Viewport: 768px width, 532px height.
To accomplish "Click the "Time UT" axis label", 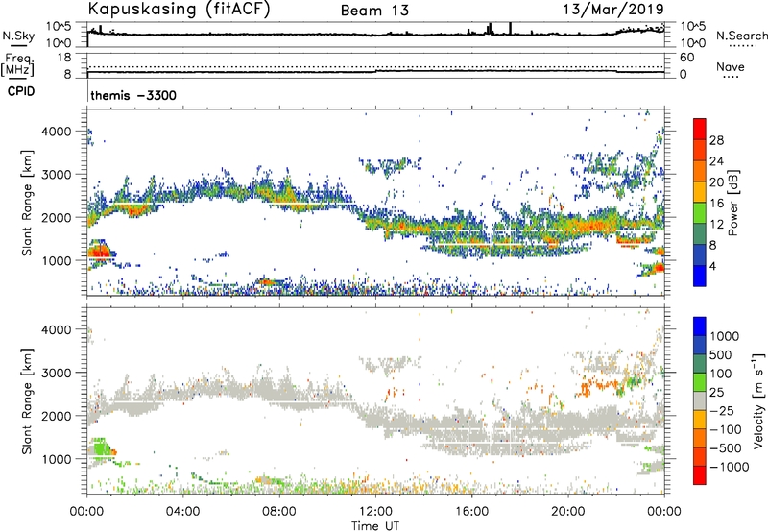I will [x=375, y=526].
